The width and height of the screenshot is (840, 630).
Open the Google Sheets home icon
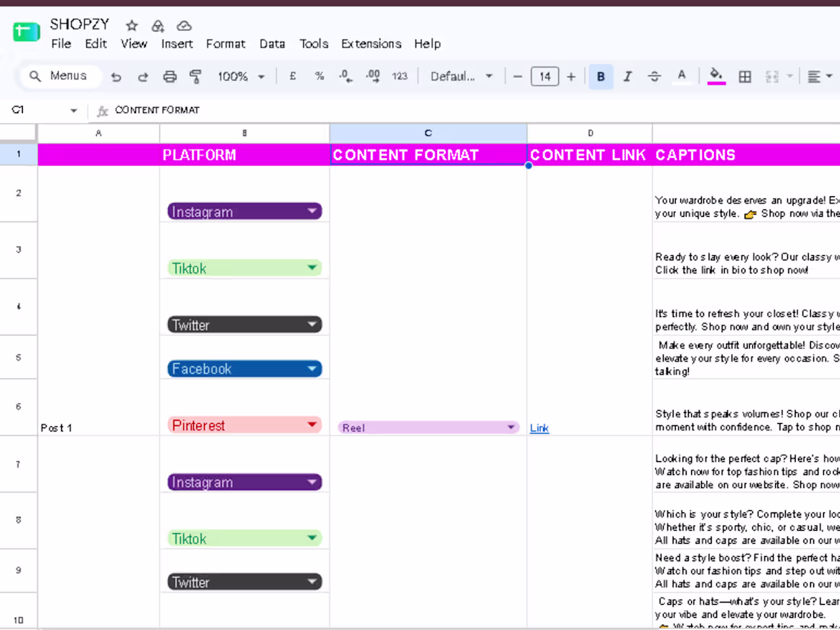[x=26, y=32]
